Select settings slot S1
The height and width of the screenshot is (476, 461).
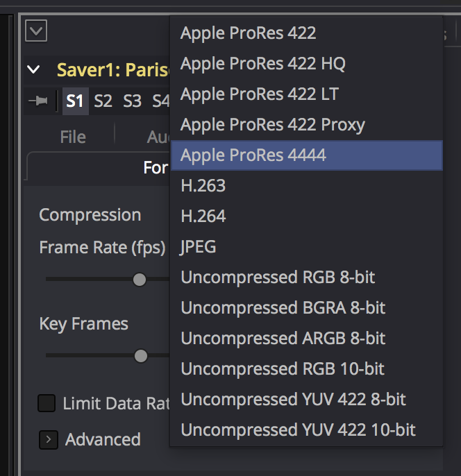click(75, 101)
